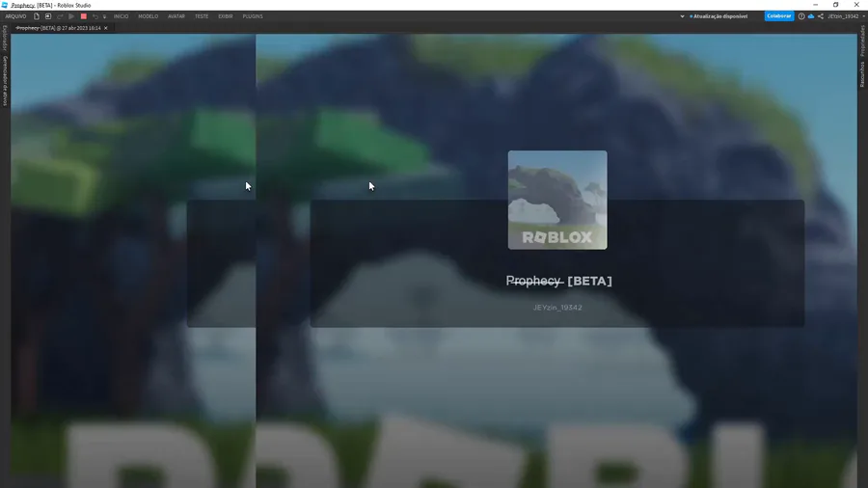Click the JEYzin_19342 creator name on loading card
Viewport: 868px width, 488px height.
pos(557,308)
